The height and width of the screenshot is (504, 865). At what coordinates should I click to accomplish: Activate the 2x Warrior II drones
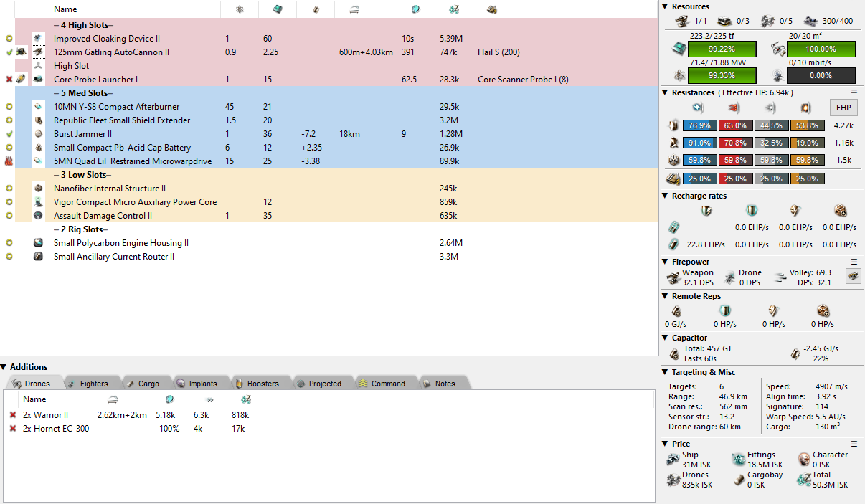(13, 415)
